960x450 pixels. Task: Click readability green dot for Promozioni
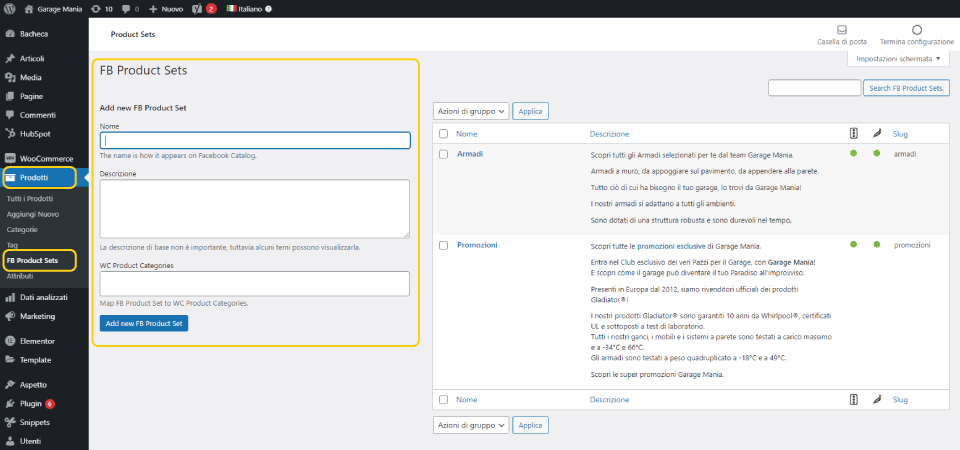[877, 244]
